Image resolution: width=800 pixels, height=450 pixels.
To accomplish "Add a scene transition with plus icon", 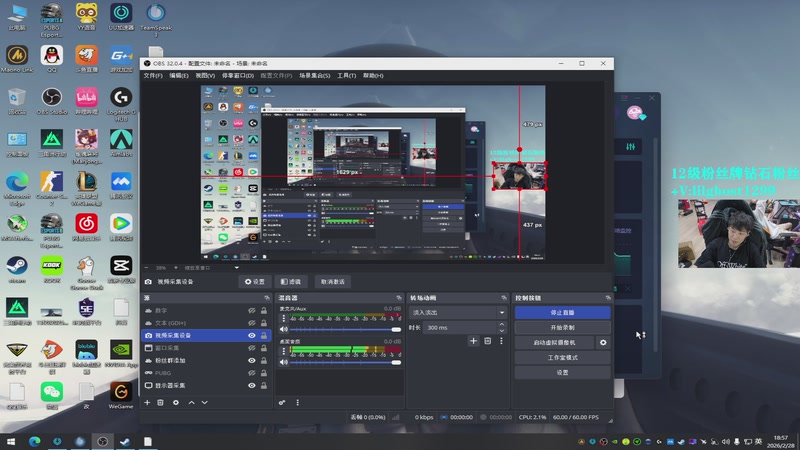I will tap(474, 341).
